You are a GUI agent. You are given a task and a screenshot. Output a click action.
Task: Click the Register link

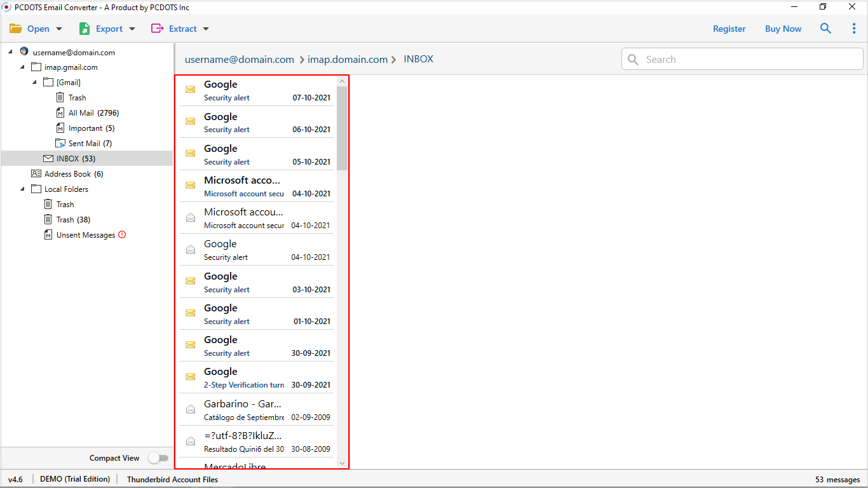coord(729,29)
